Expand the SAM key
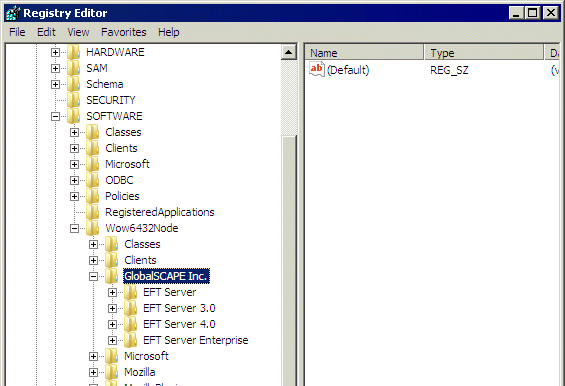This screenshot has height=386, width=565. coord(55,68)
